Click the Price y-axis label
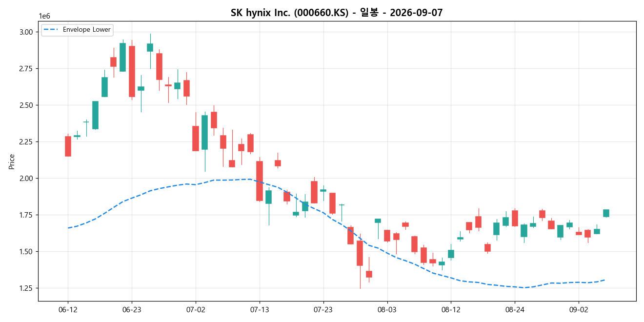This screenshot has width=644, height=322. point(12,161)
